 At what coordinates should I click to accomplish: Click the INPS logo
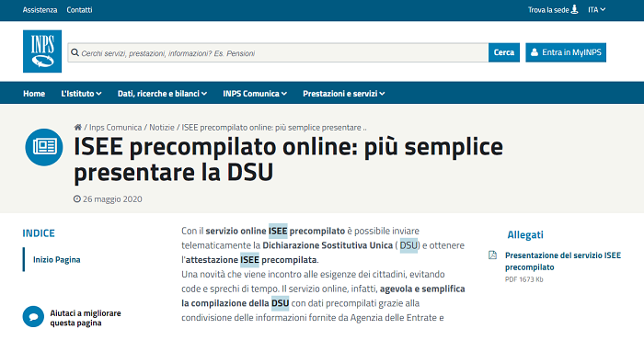point(42,51)
